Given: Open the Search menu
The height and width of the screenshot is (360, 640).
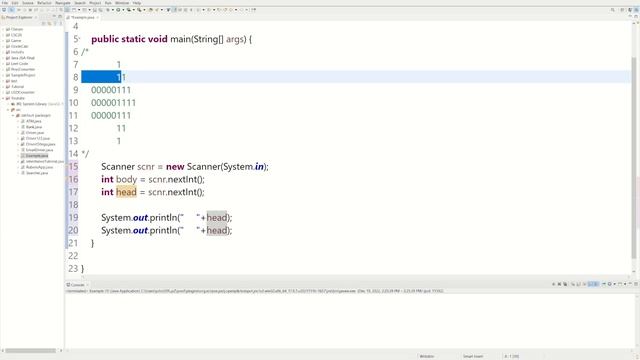Looking at the screenshot, I should [x=80, y=3].
